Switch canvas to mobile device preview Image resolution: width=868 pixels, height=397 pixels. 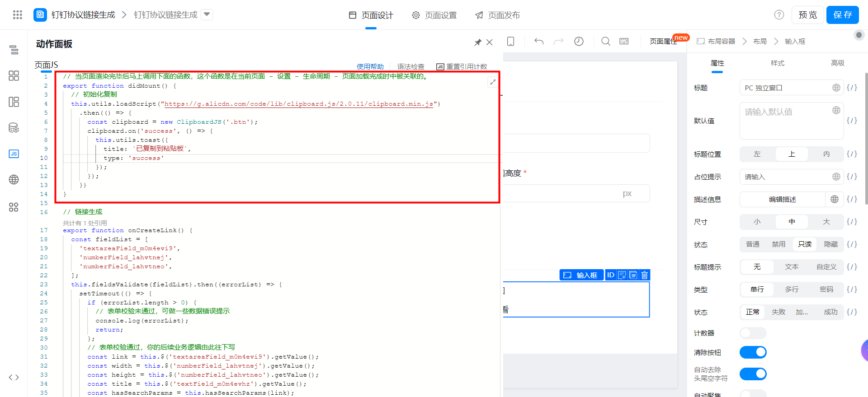[x=511, y=42]
